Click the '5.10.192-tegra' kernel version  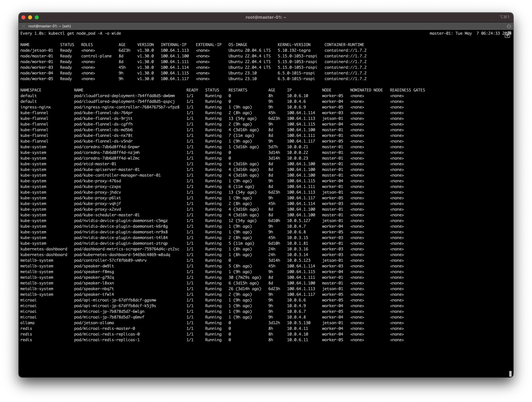pos(294,50)
